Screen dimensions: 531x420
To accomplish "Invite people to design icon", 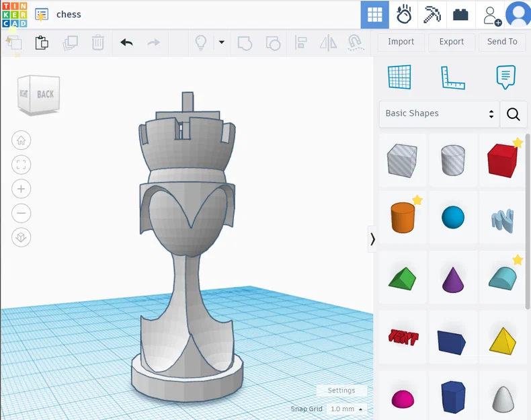I will pyautogui.click(x=492, y=16).
